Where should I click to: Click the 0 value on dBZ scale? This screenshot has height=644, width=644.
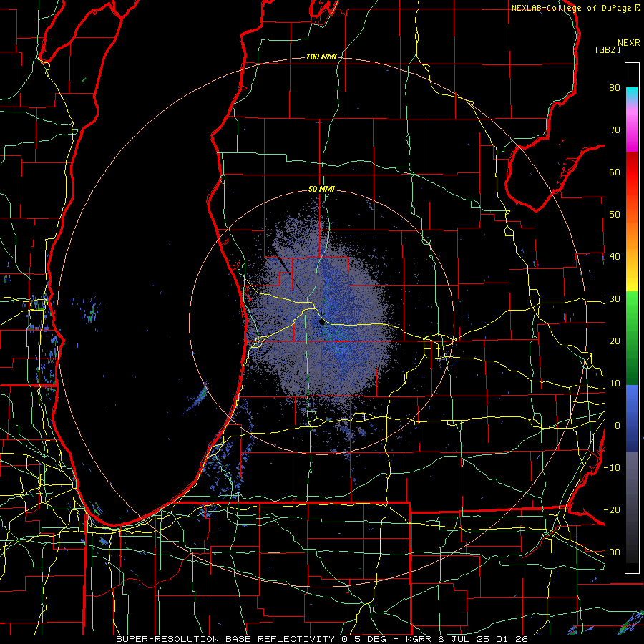[x=618, y=426]
